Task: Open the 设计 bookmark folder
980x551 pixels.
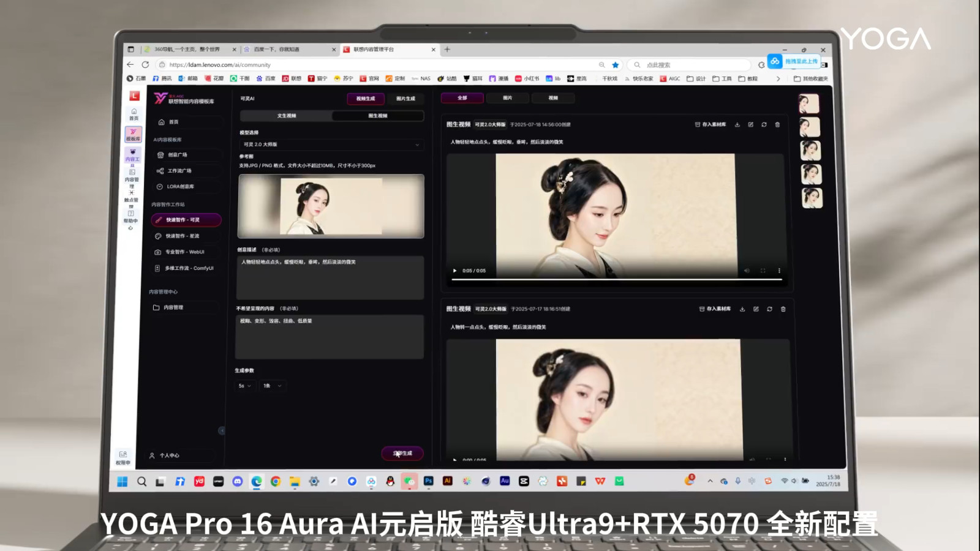Action: click(696, 79)
